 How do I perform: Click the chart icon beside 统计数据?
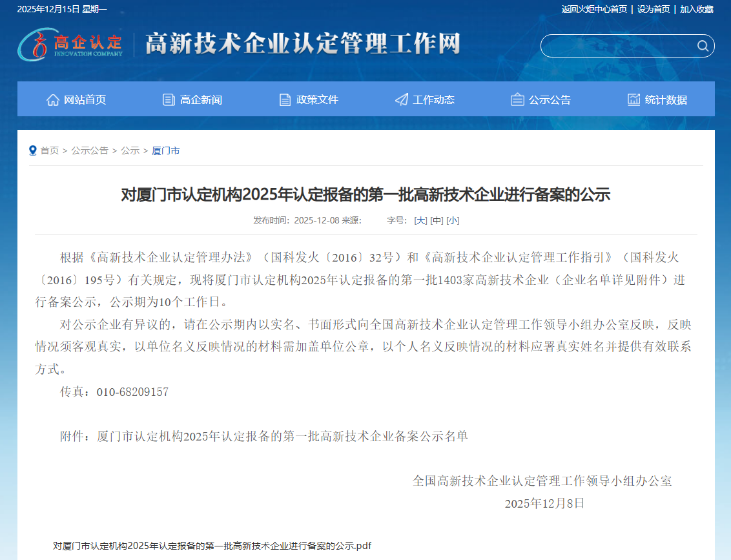tap(633, 99)
